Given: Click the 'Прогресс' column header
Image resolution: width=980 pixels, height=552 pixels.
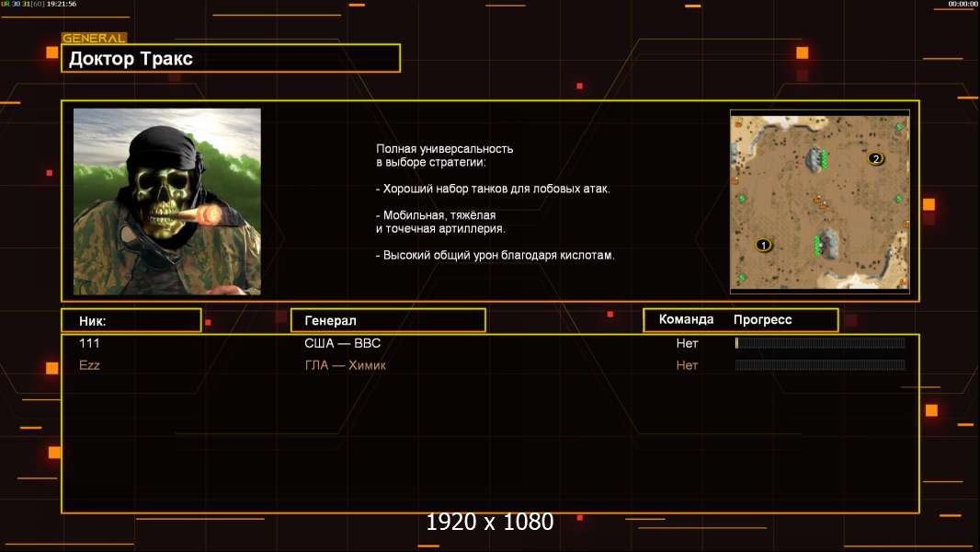Looking at the screenshot, I should [x=762, y=319].
